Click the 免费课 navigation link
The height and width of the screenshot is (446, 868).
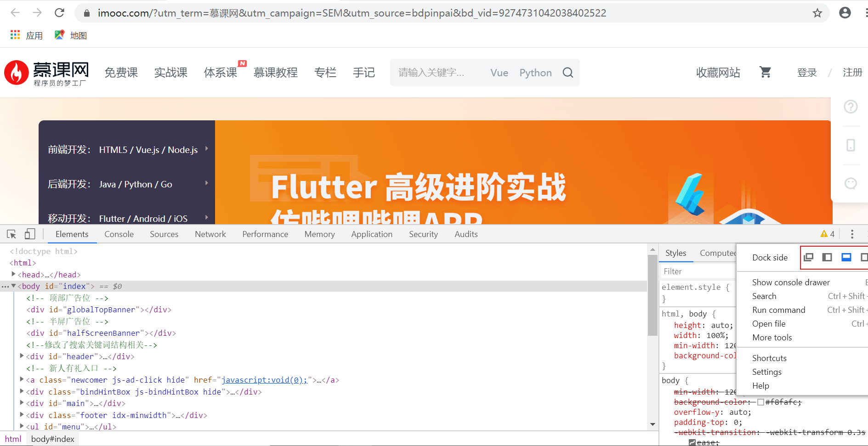[x=121, y=73]
